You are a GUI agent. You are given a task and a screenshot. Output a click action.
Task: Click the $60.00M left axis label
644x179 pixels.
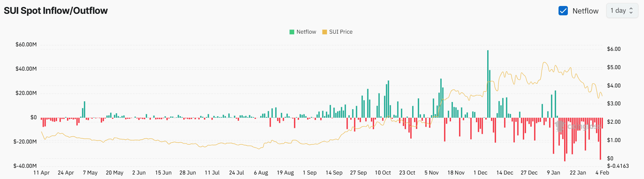pyautogui.click(x=26, y=44)
